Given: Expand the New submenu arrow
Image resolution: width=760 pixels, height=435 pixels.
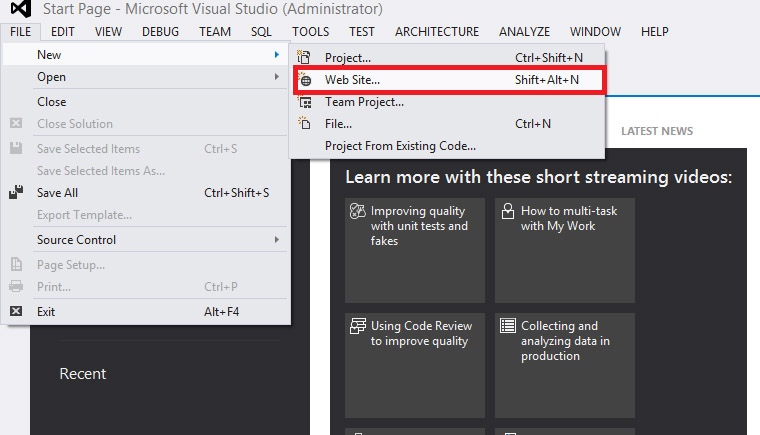Looking at the screenshot, I should pyautogui.click(x=277, y=54).
